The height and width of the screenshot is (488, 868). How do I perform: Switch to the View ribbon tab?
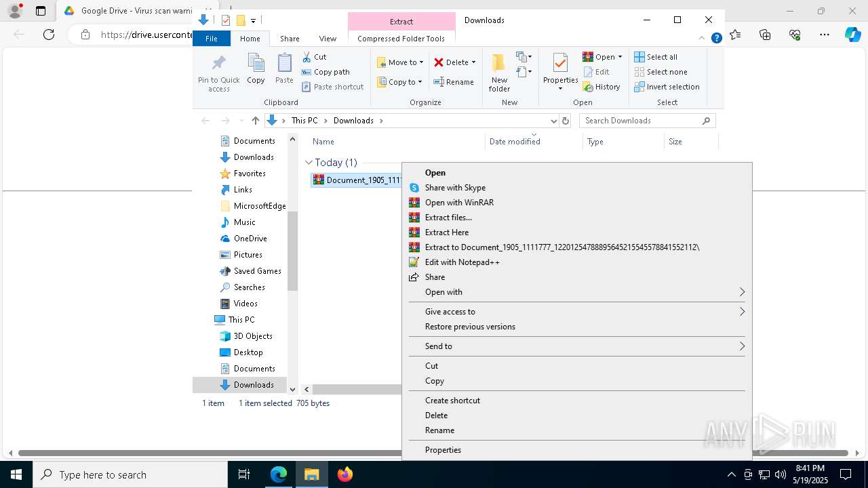pyautogui.click(x=328, y=39)
